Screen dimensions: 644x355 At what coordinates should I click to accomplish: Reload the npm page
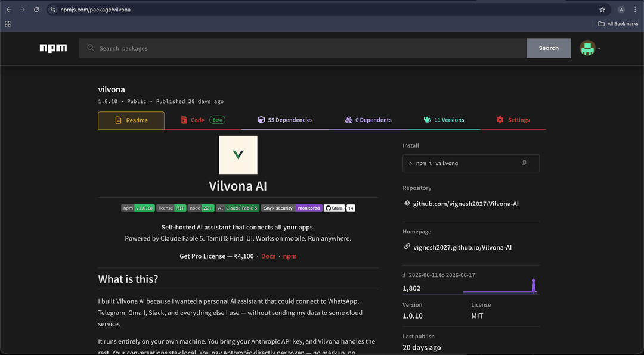pos(36,10)
